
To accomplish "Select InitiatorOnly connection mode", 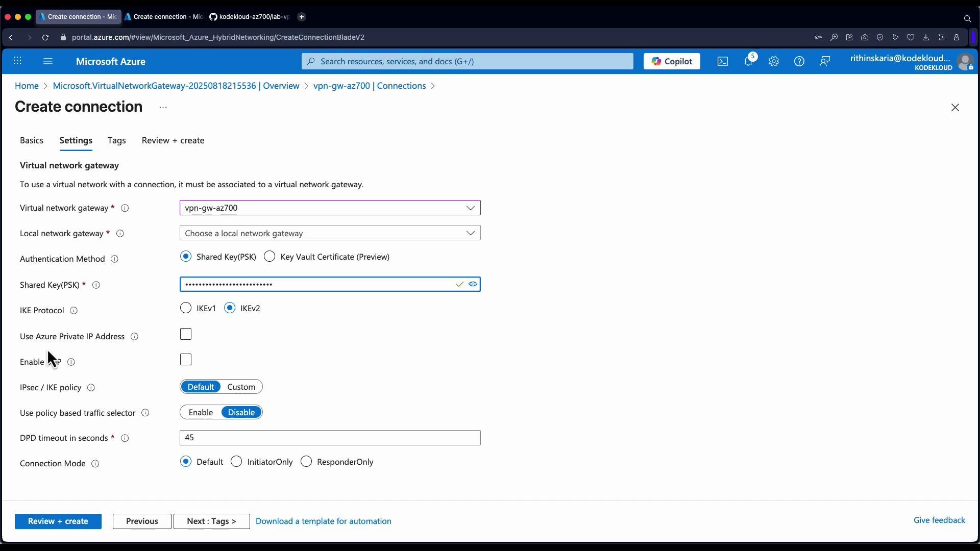I will [x=236, y=462].
